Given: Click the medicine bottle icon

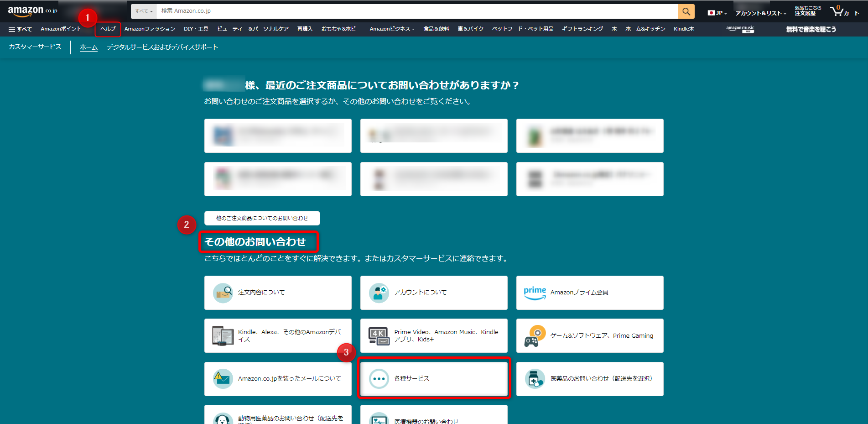Looking at the screenshot, I should tap(535, 379).
